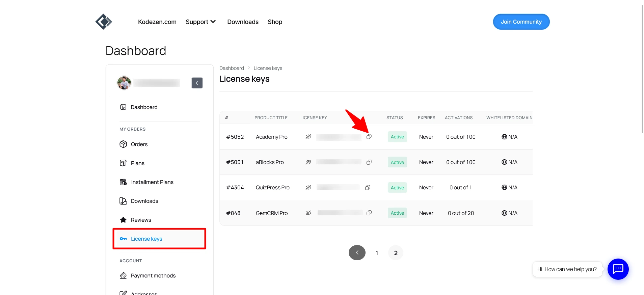
Task: Click Dashboard breadcrumb link
Action: pos(232,68)
